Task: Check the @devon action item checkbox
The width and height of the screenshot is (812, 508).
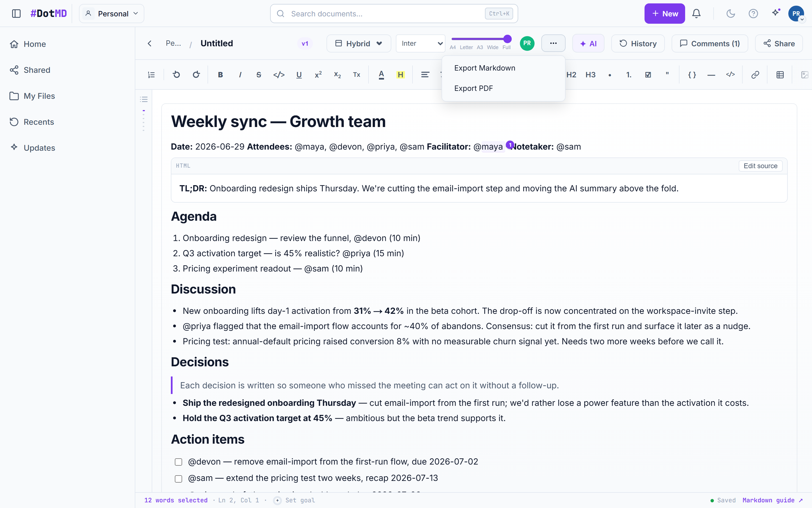Action: pyautogui.click(x=178, y=462)
